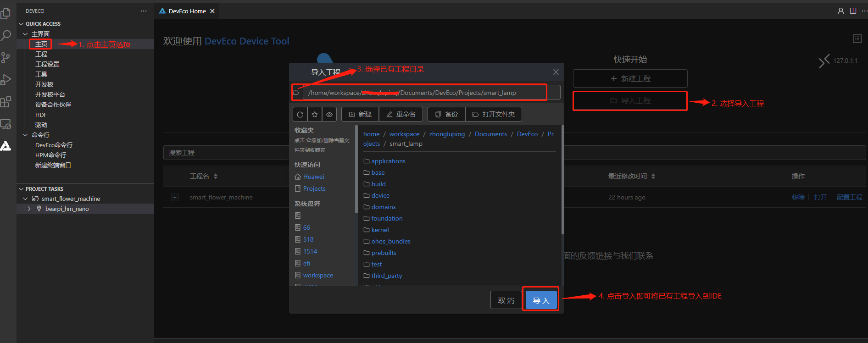Open HDF in the sidebar
868x343 pixels.
(x=41, y=115)
